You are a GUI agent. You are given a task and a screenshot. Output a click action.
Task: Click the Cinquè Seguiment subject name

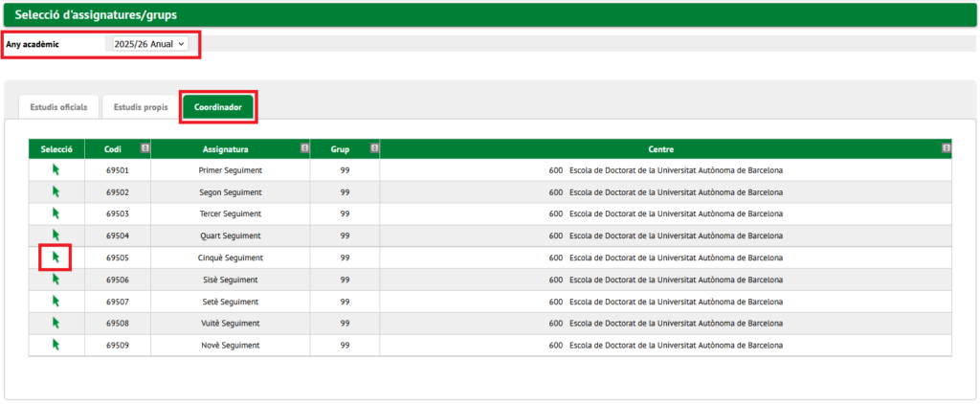230,258
